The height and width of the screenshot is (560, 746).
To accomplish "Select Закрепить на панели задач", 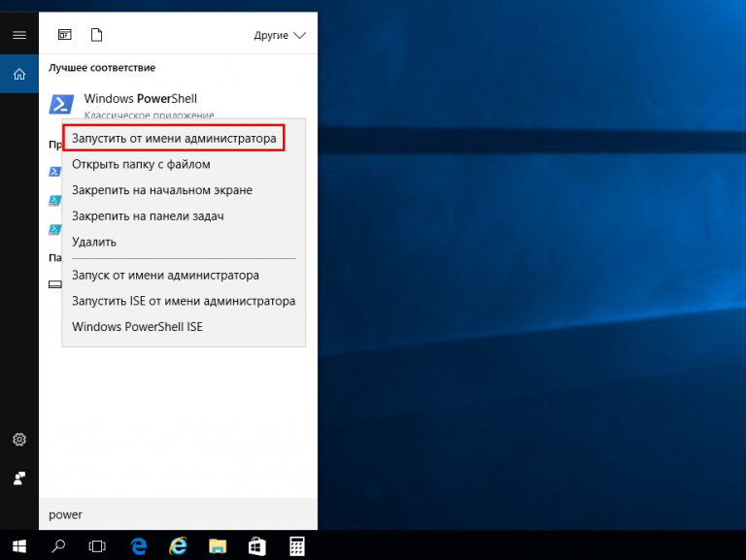I will [148, 215].
